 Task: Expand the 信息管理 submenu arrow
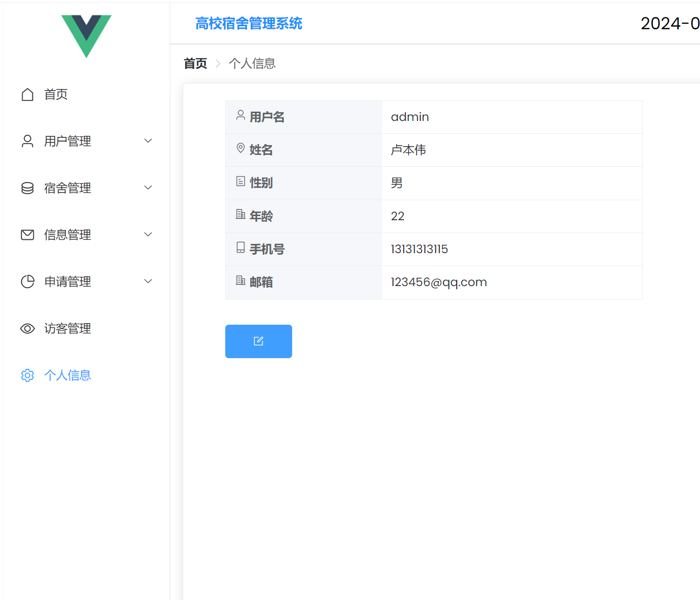coord(148,235)
